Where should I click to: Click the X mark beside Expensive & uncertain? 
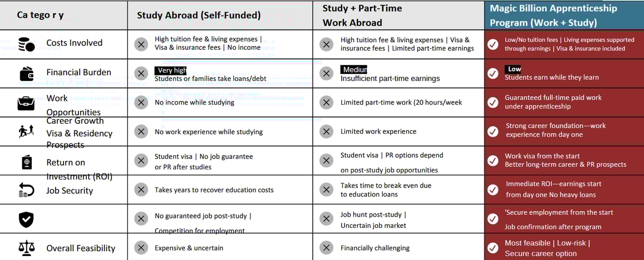coord(141,248)
